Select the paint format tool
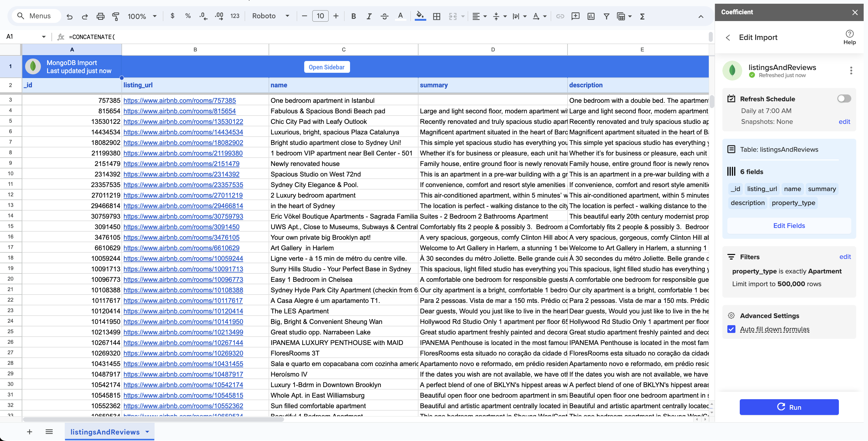The width and height of the screenshot is (868, 441). pyautogui.click(x=116, y=16)
